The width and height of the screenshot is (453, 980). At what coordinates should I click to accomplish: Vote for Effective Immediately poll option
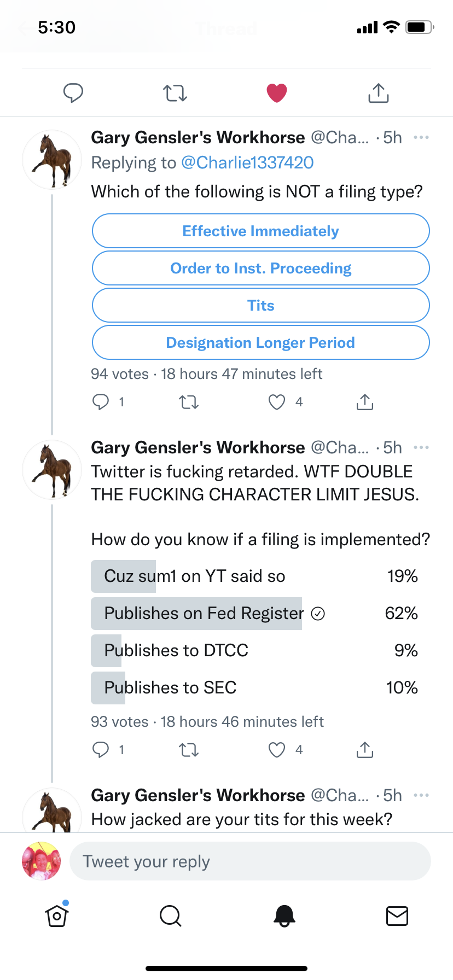[x=260, y=231]
